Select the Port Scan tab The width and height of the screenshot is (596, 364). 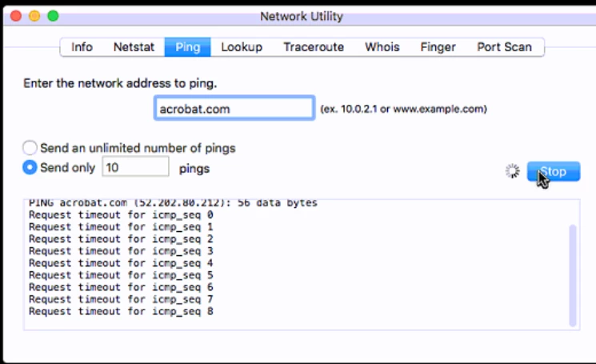(504, 47)
